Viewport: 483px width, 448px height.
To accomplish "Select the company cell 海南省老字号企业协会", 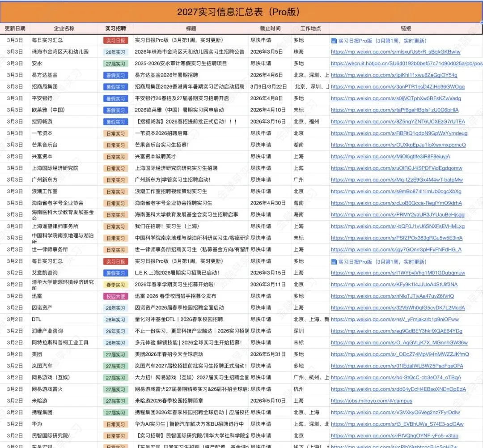I will [x=64, y=203].
